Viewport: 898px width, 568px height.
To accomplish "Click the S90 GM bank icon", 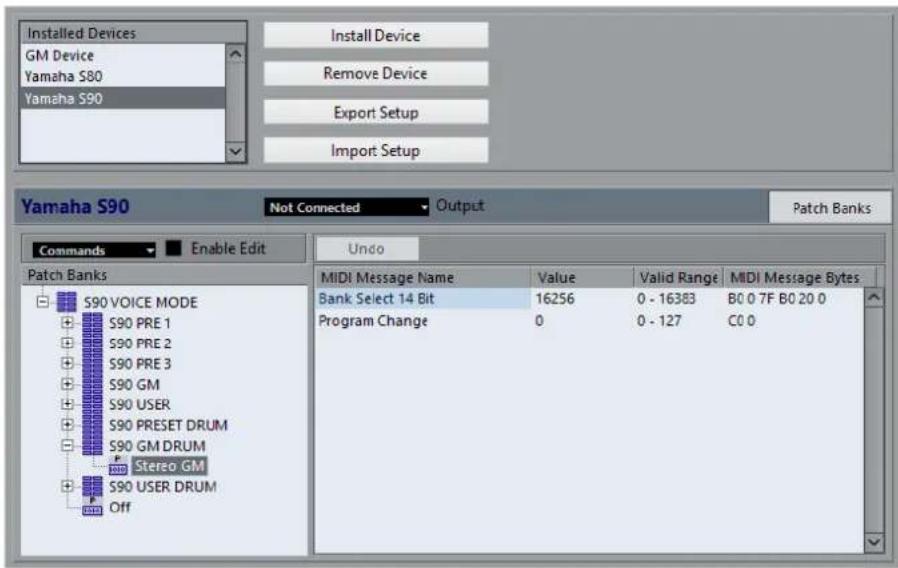I will (x=92, y=384).
